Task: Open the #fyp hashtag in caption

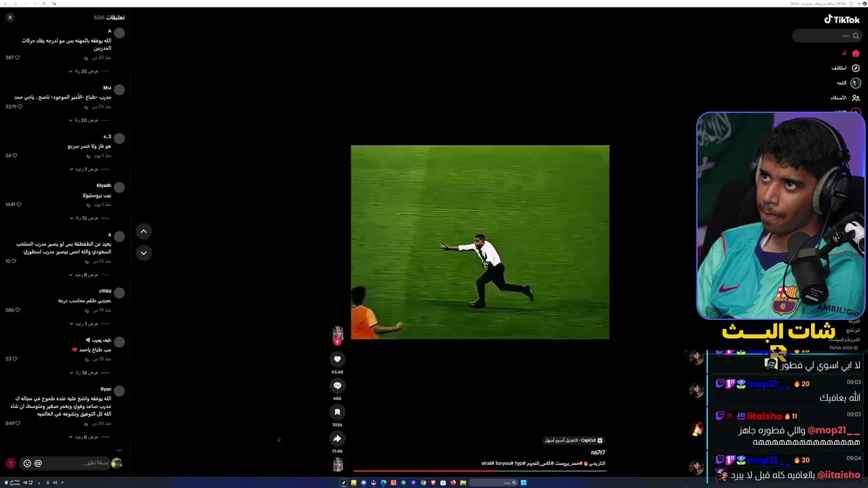Action: 520,464
